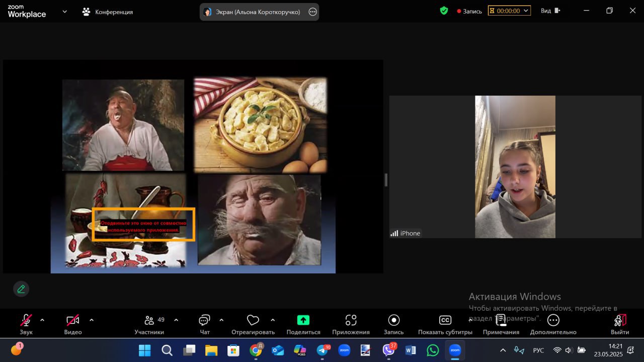
Task: Open WhatsApp from the taskbar
Action: (x=433, y=350)
